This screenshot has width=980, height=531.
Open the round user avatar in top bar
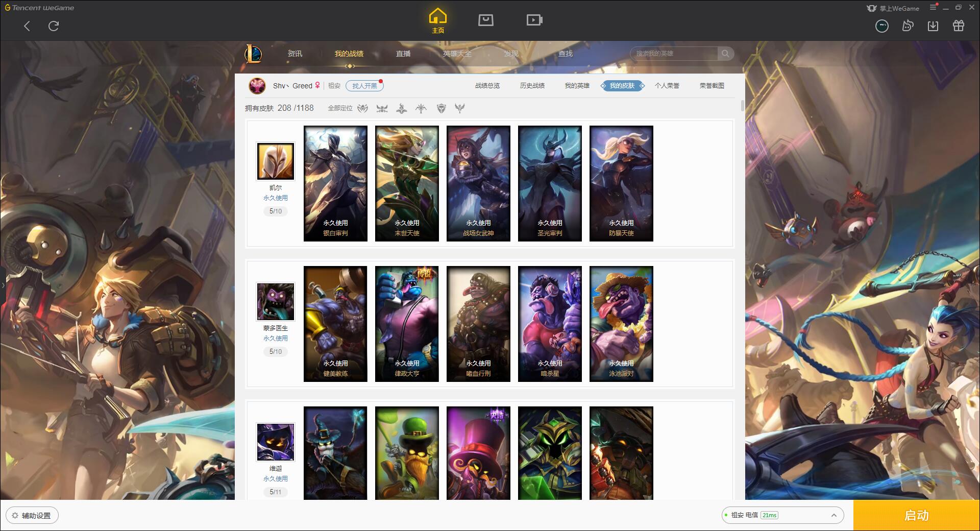tap(882, 26)
